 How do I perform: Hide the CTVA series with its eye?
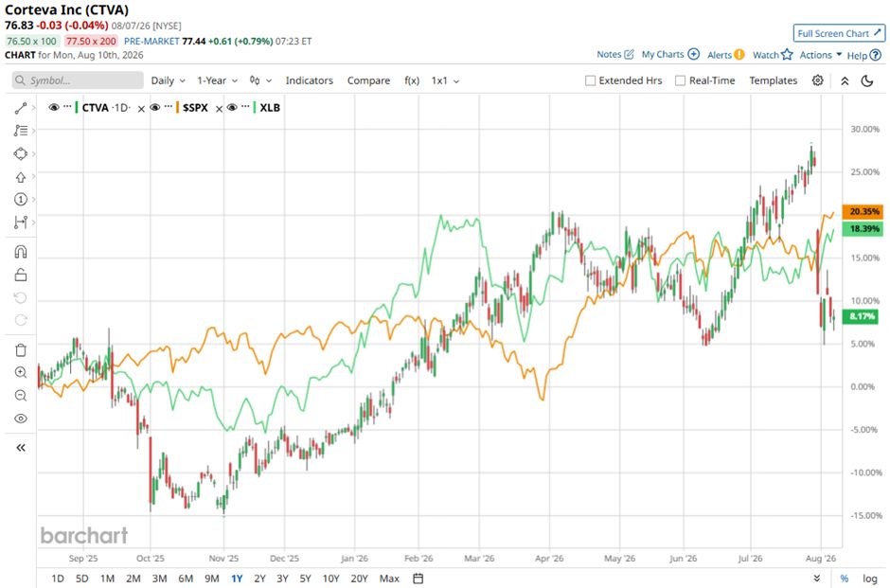pos(54,107)
